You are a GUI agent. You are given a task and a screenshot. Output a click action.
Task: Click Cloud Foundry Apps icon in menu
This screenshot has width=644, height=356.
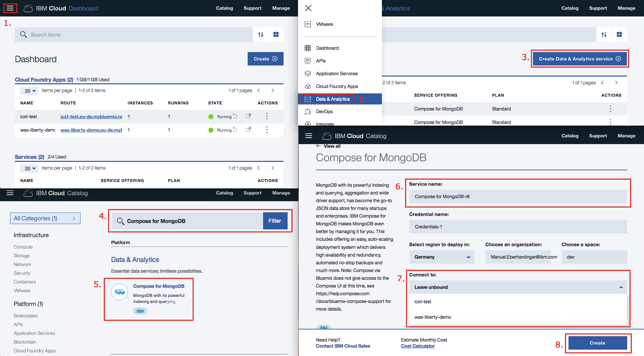tap(307, 86)
